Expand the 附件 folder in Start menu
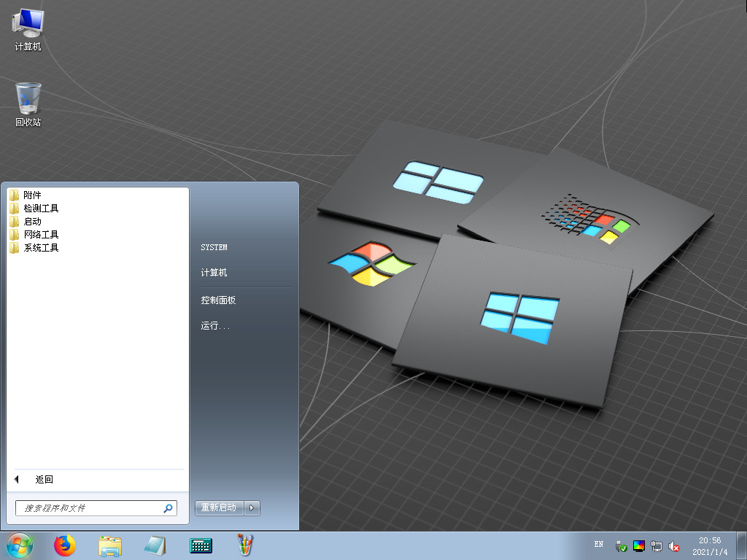 pos(33,195)
